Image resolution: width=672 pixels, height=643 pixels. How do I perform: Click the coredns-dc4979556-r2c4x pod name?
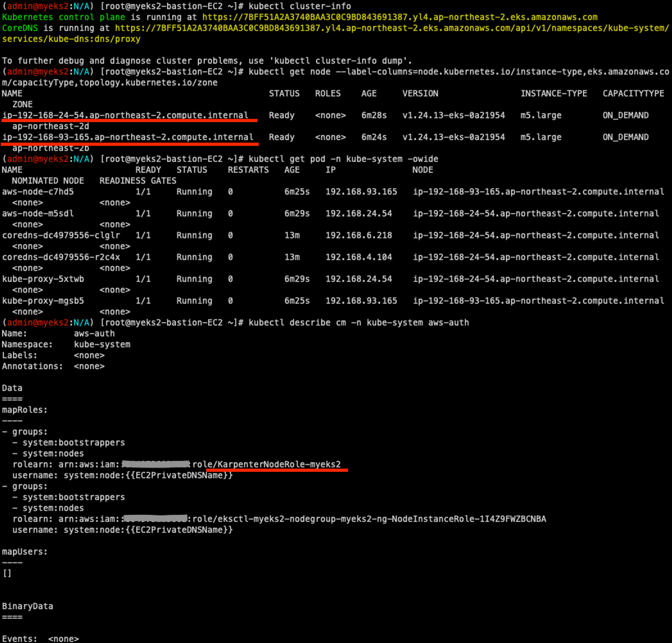point(61,257)
